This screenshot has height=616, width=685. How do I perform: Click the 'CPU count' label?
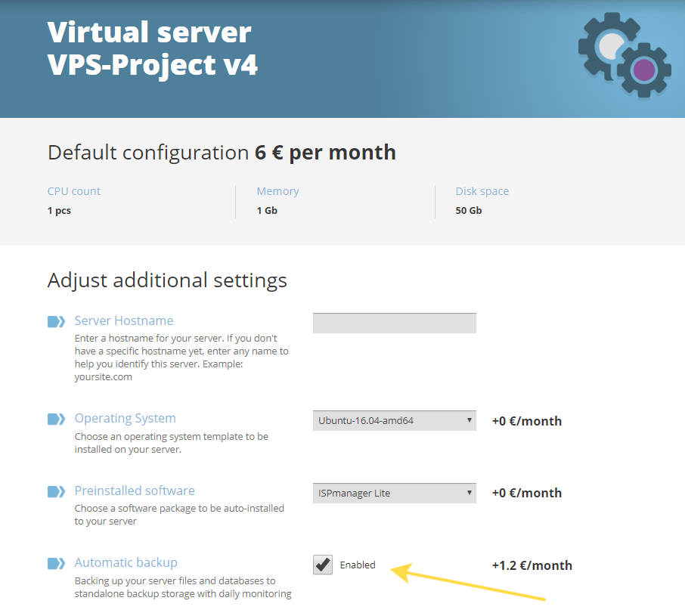point(74,191)
